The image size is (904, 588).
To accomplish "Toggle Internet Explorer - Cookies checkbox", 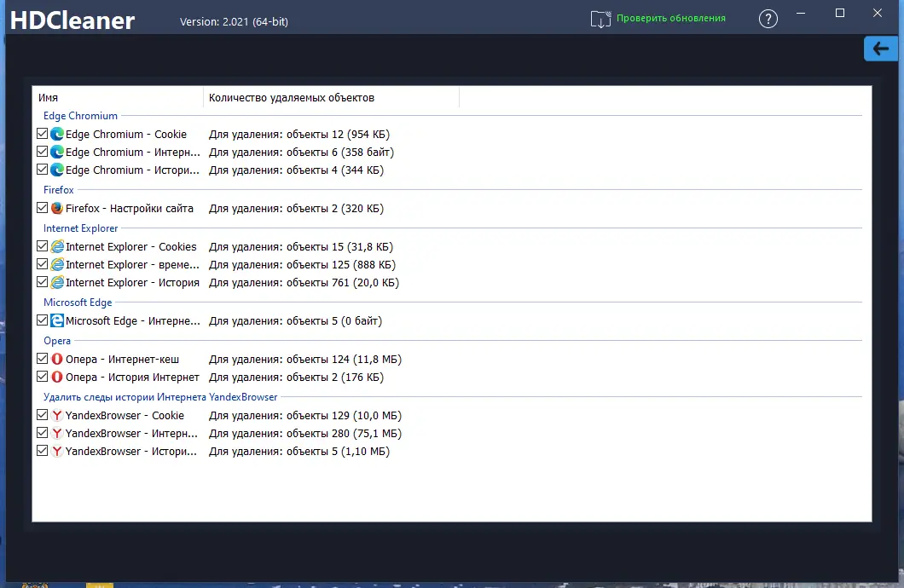I will 42,246.
